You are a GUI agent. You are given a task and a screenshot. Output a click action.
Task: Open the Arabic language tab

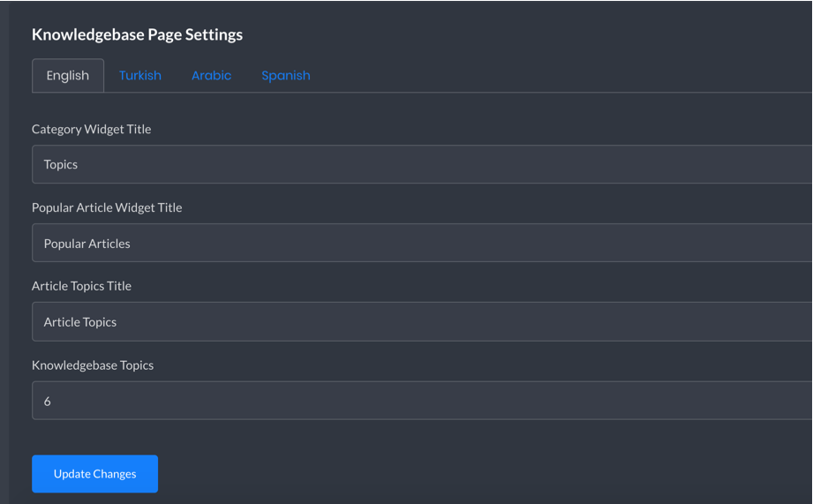click(212, 76)
